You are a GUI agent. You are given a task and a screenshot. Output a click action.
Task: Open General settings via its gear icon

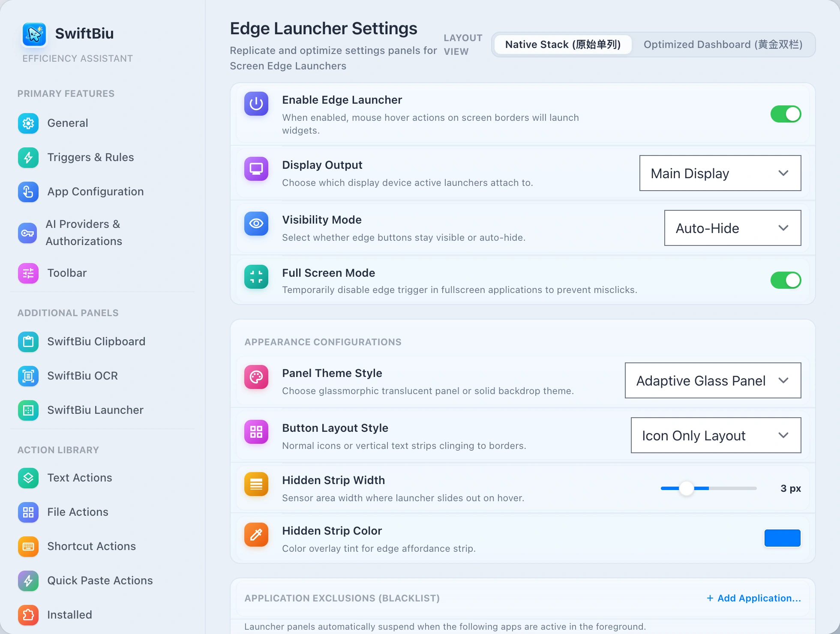click(28, 123)
